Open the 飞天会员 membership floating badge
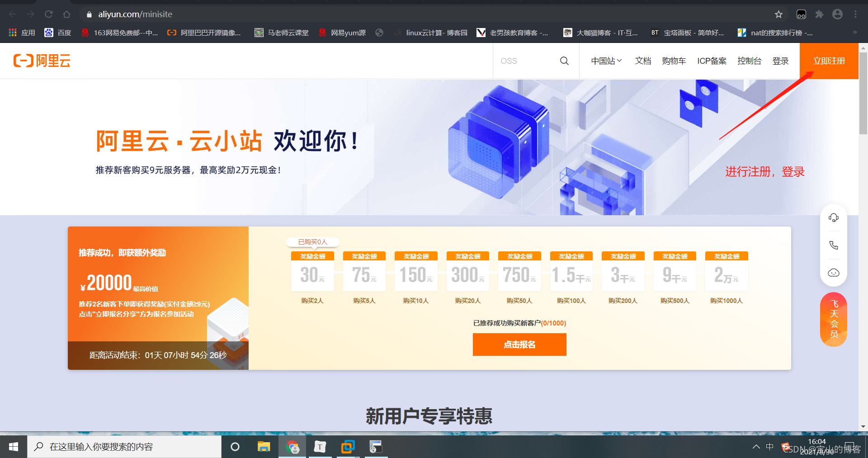This screenshot has height=458, width=868. [834, 320]
